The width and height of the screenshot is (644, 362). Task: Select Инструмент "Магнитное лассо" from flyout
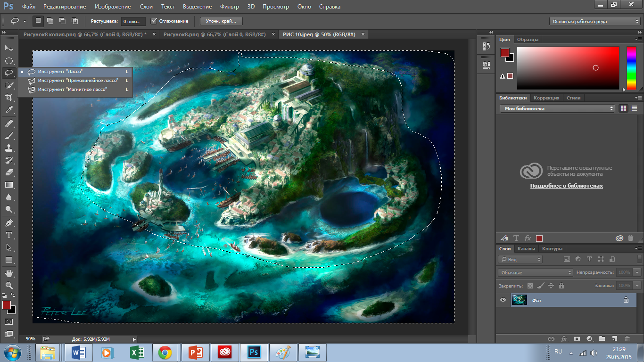coord(75,89)
